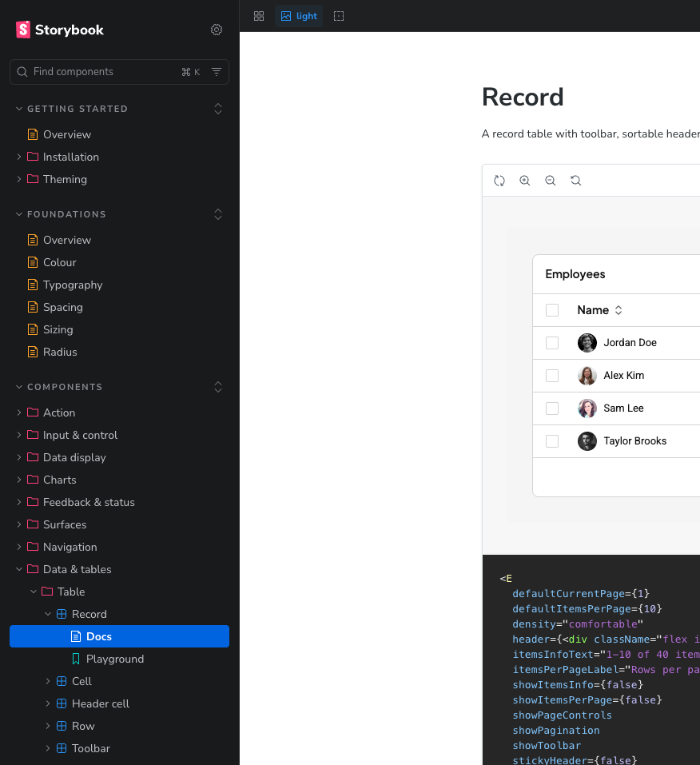This screenshot has height=765, width=700.
Task: Expand the Feedback & status folder
Action: [x=19, y=502]
